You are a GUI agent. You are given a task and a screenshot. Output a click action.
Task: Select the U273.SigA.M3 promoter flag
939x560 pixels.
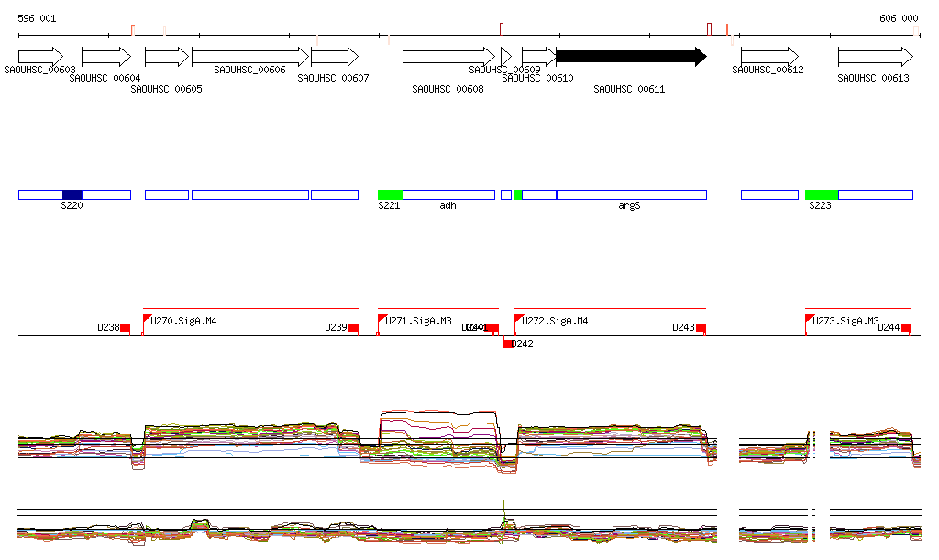(810, 319)
